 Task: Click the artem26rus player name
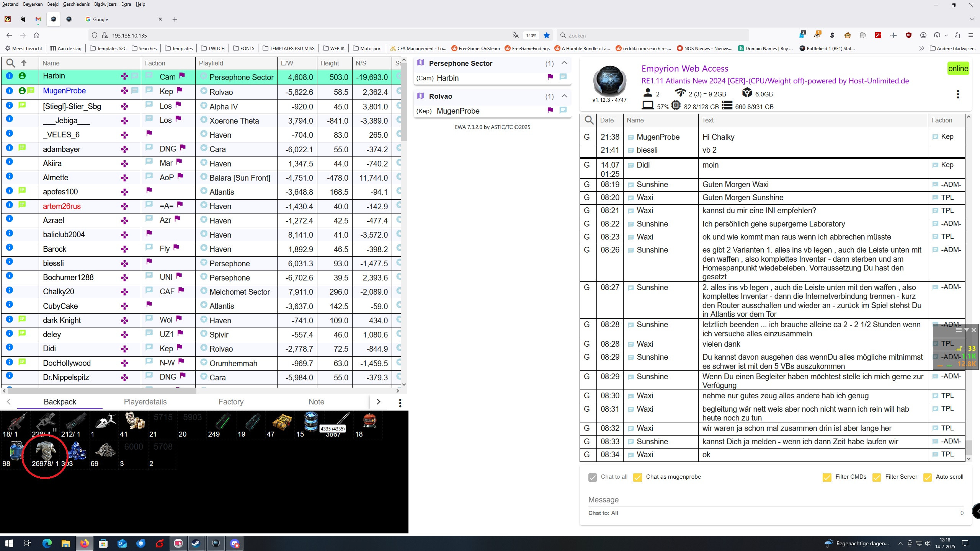coord(62,206)
